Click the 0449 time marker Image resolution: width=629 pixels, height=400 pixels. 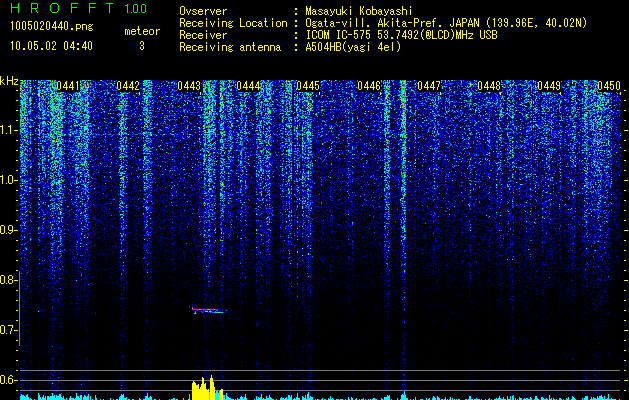tap(549, 86)
